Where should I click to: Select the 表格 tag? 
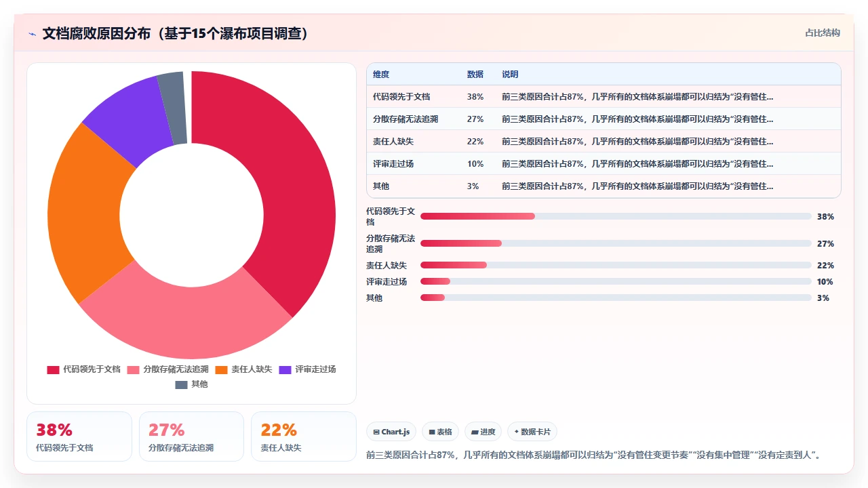[x=440, y=432]
